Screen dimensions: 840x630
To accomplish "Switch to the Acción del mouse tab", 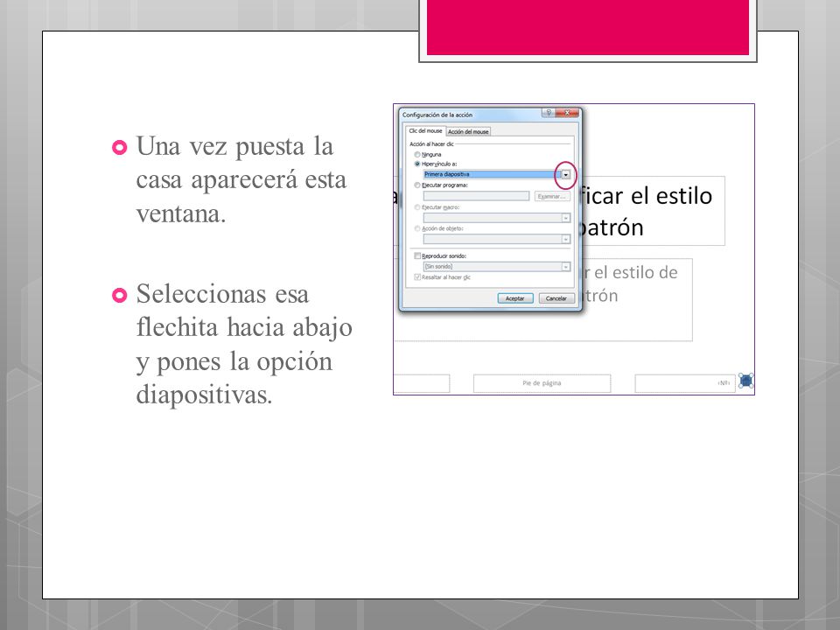I will pos(468,132).
